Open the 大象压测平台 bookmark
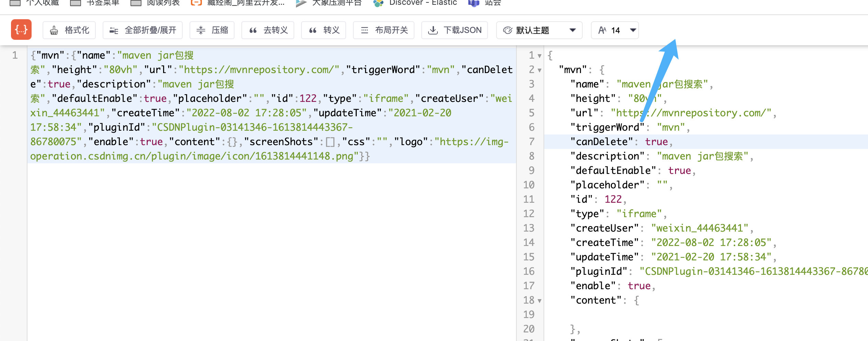 (x=329, y=3)
